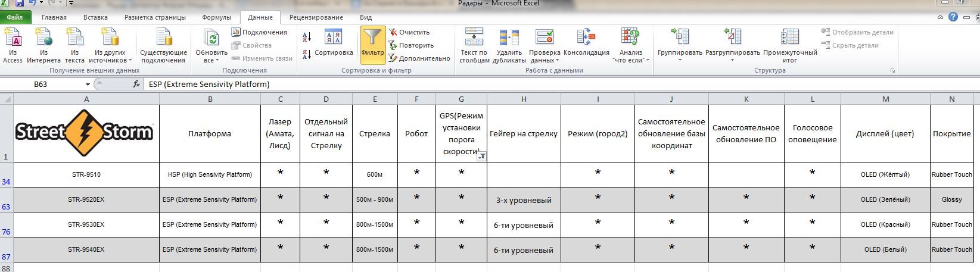Open the Анализ "что если" dropdown

(x=630, y=46)
